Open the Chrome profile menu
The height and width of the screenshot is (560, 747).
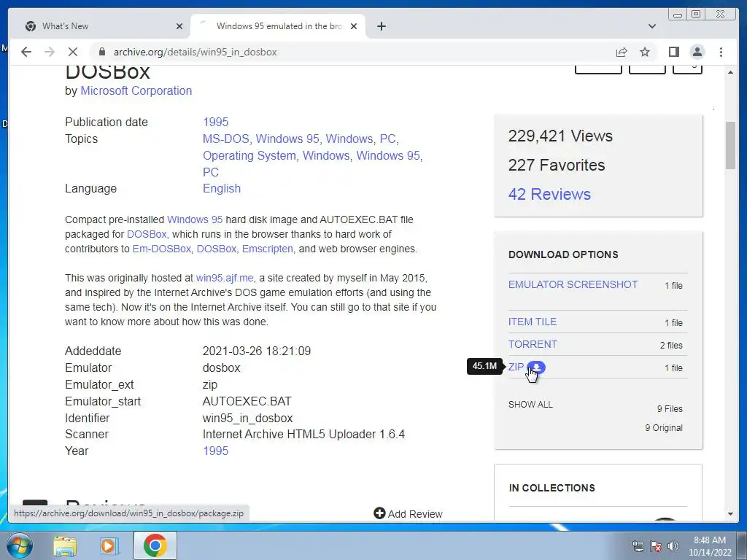pyautogui.click(x=697, y=52)
